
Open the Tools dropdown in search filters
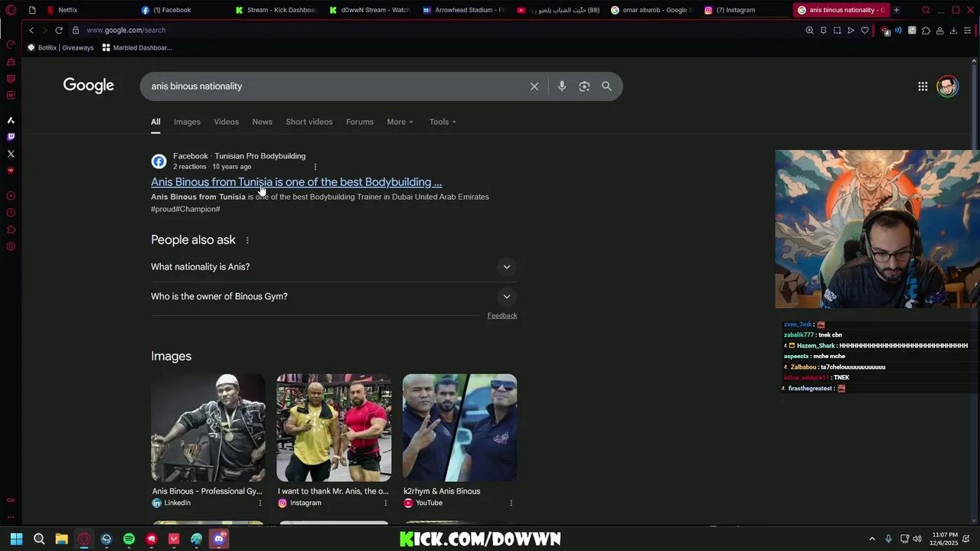click(x=443, y=122)
